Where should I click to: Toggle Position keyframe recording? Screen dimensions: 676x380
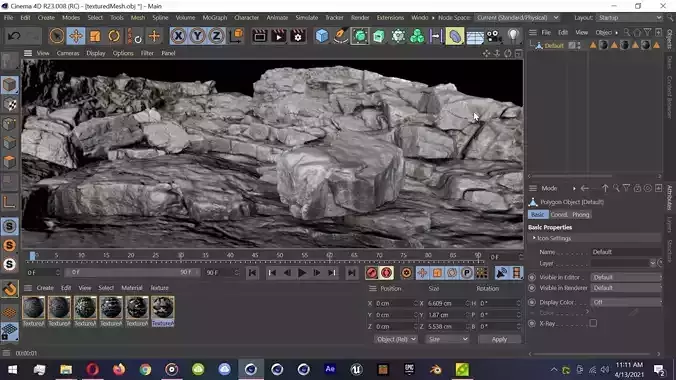coord(422,273)
